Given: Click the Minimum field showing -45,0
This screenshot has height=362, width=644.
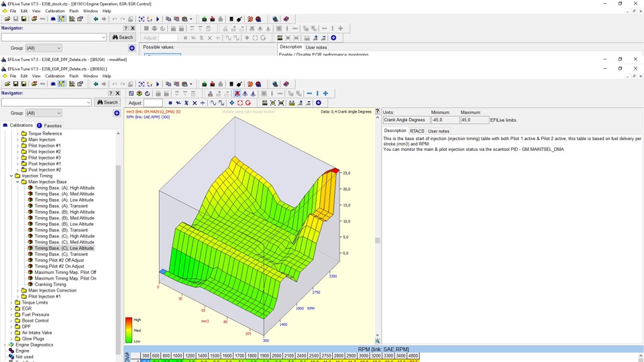Looking at the screenshot, I should [445, 120].
